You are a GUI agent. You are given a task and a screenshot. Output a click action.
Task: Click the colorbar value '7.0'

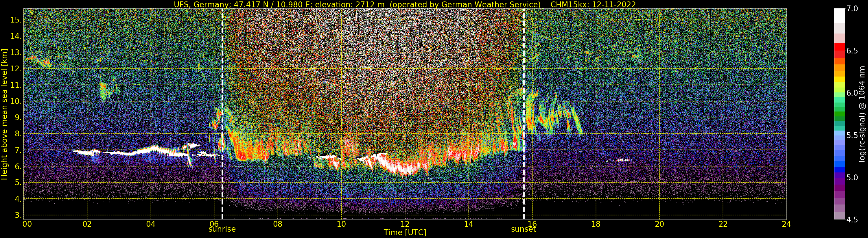point(852,9)
